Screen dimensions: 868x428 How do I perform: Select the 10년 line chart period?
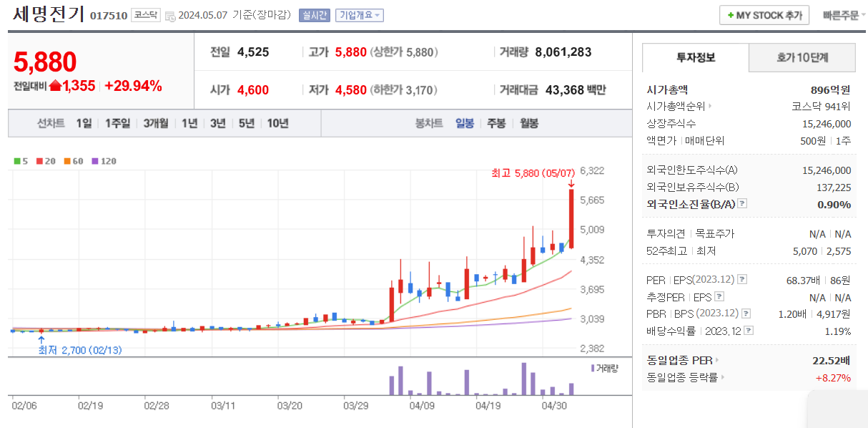(278, 123)
